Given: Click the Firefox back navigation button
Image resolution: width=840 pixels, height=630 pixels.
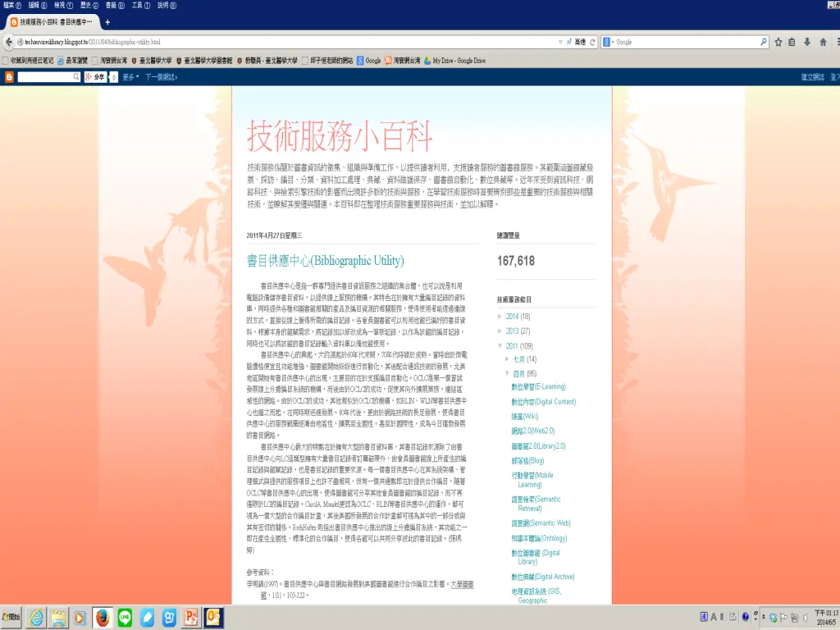Looking at the screenshot, I should pos(9,42).
